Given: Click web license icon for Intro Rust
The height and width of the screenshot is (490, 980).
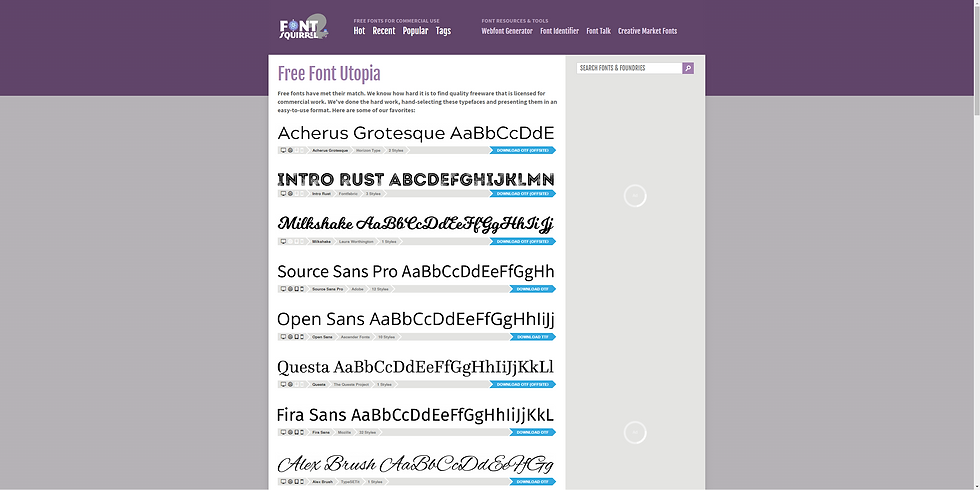Looking at the screenshot, I should [290, 194].
